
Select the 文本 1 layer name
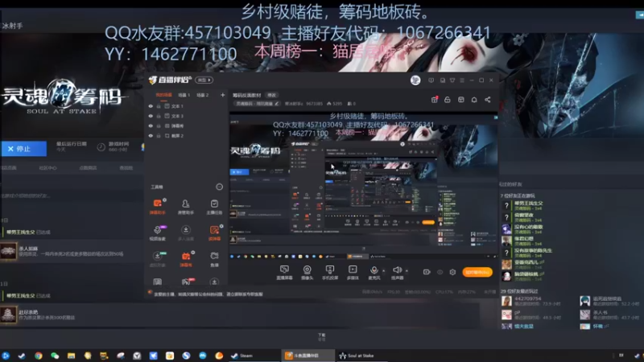point(177,106)
